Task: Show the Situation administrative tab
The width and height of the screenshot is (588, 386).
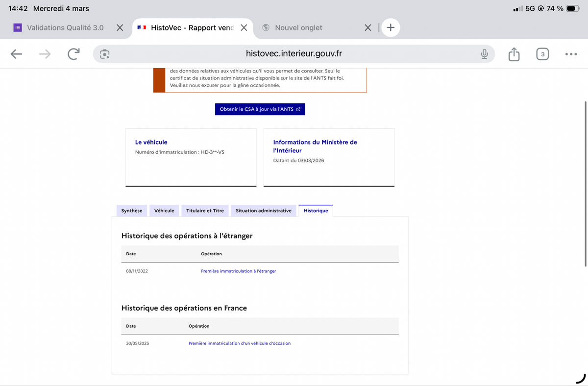Action: click(264, 211)
